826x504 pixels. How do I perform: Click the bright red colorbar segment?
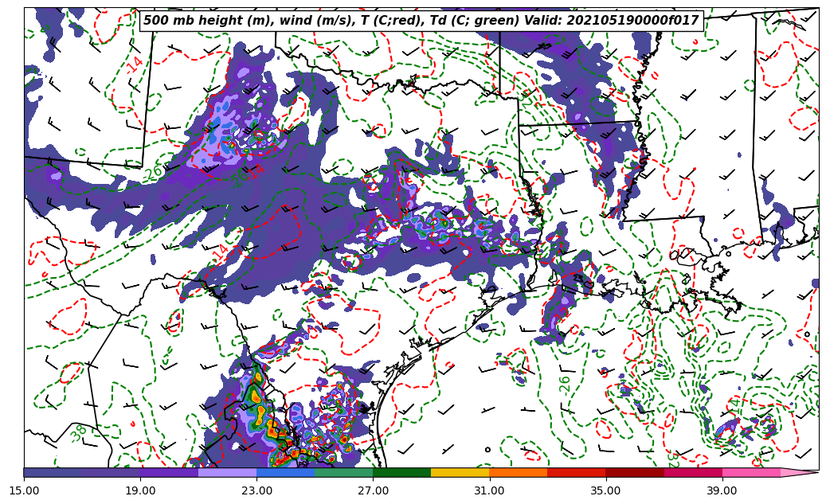pos(576,472)
